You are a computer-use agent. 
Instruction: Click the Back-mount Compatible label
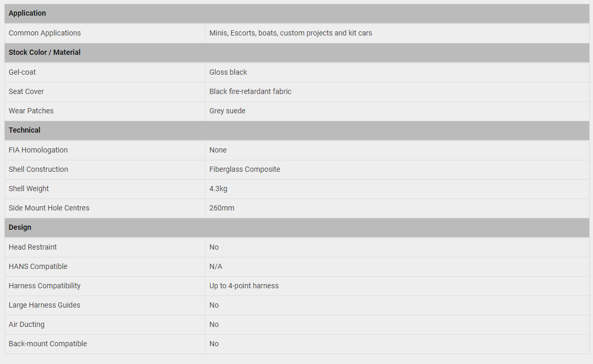[x=48, y=344]
